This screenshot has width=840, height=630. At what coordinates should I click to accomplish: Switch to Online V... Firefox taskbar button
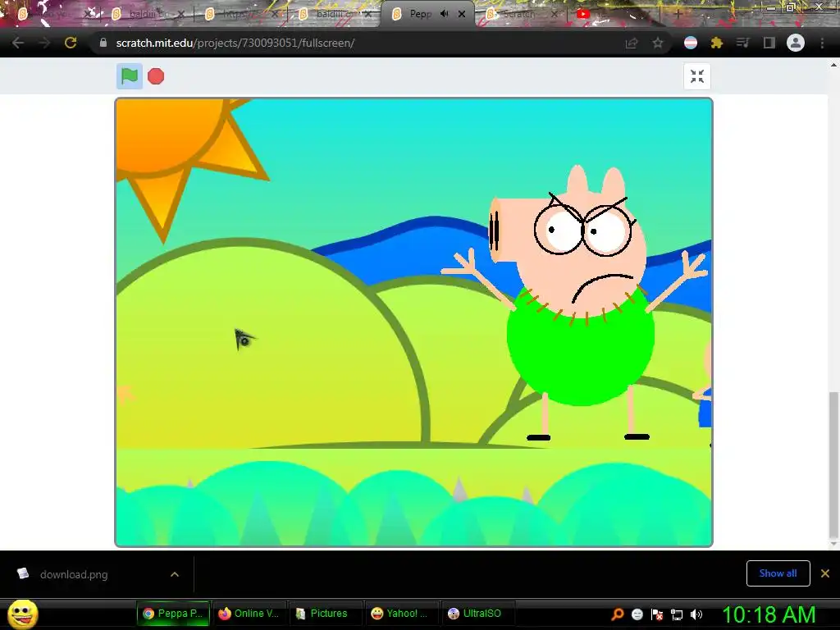249,614
